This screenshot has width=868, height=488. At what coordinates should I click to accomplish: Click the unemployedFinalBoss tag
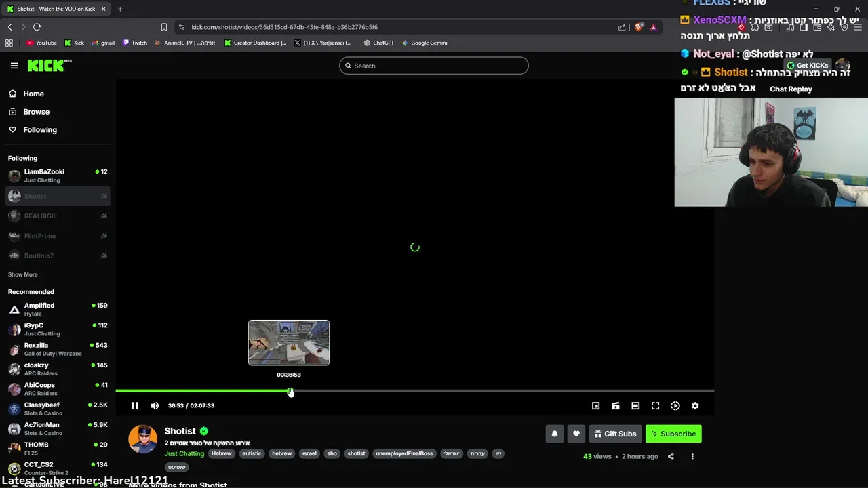404,453
